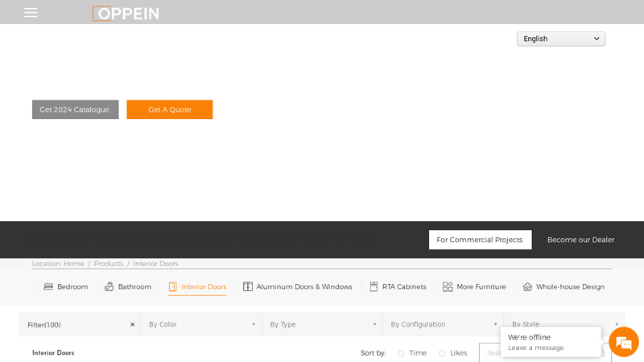Open the English language dropdown
This screenshot has width=644, height=362.
(x=560, y=39)
